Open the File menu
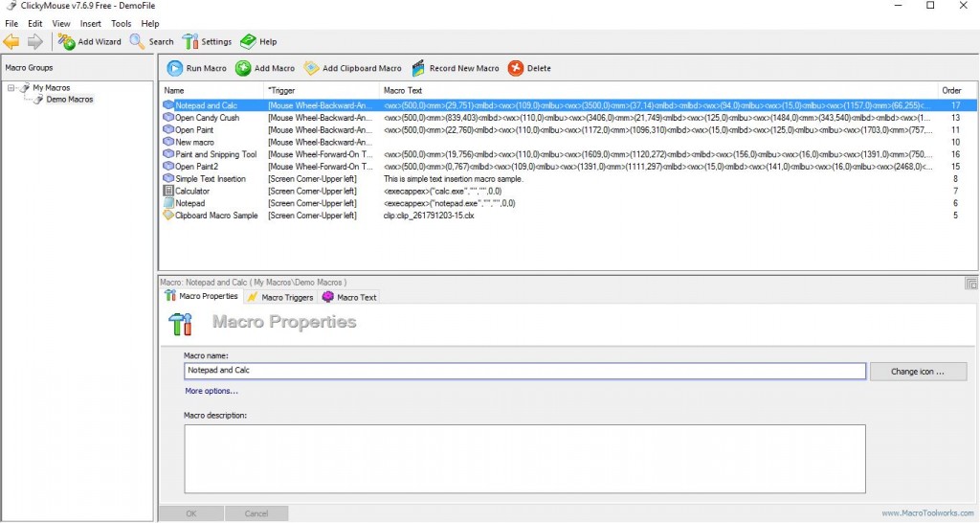Screen dimensions: 980x523 pyautogui.click(x=11, y=24)
